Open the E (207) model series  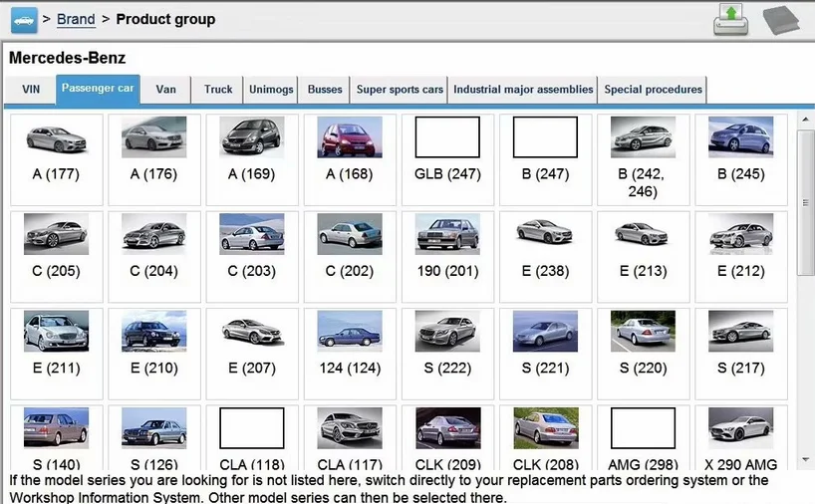(251, 354)
